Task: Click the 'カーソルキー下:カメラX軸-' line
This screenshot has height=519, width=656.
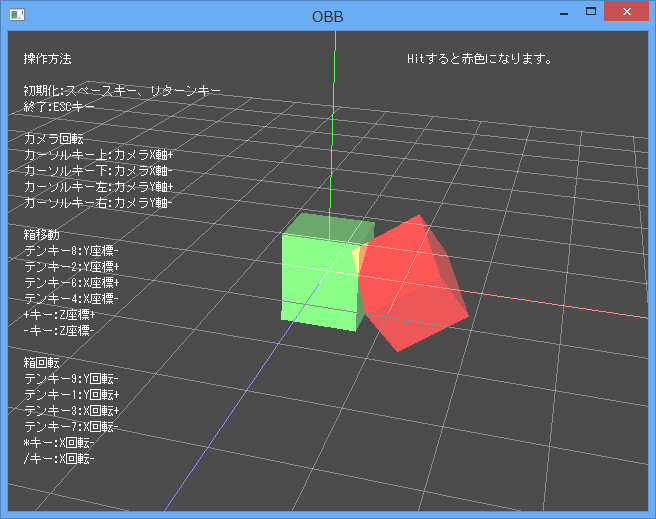Action: (x=98, y=171)
